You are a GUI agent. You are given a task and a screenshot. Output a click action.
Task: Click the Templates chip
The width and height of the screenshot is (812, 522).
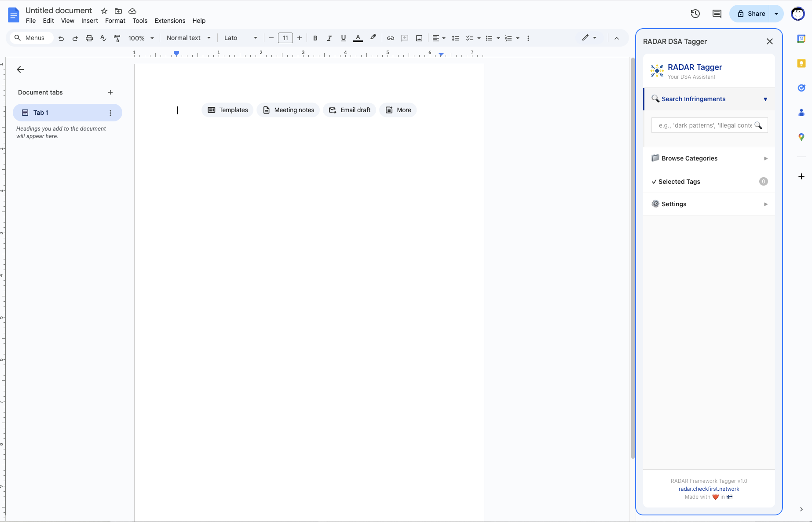228,110
